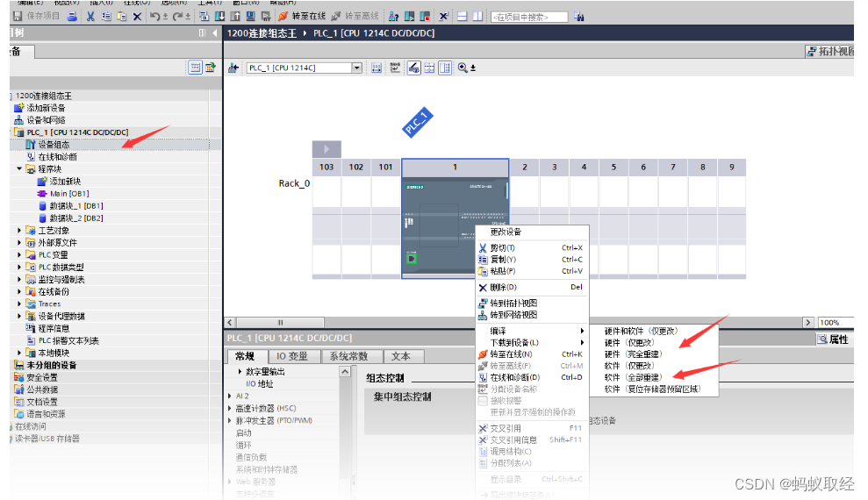Toggle the show module overview icon
Viewport: 868px width, 500px height.
coord(444,68)
